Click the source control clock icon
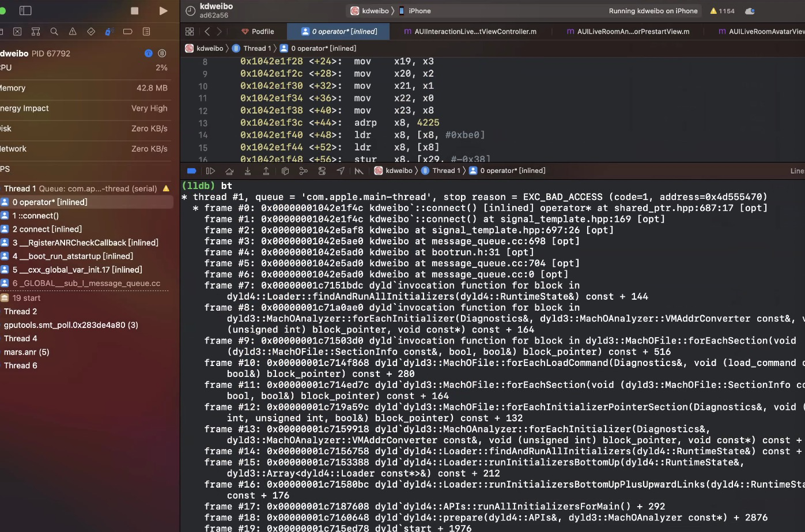This screenshot has width=805, height=532. point(191,10)
